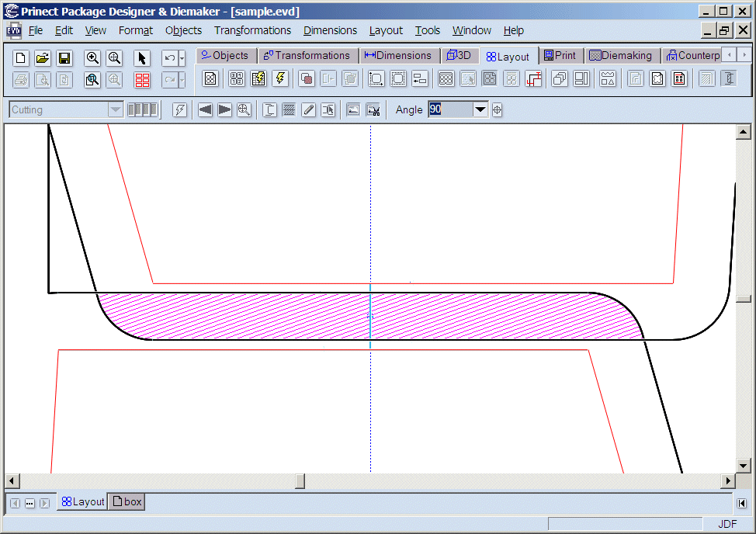
Task: Open the Window menu
Action: pos(472,30)
